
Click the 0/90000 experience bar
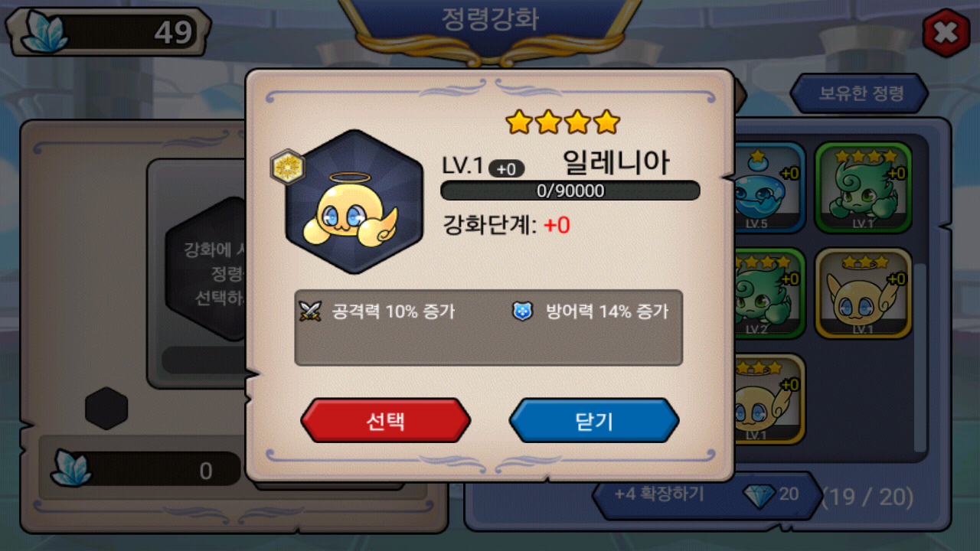pos(570,191)
